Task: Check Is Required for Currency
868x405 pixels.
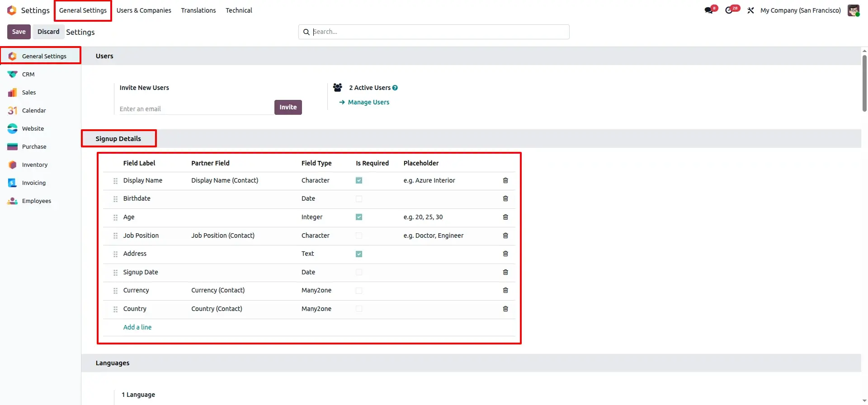Action: coord(359,290)
